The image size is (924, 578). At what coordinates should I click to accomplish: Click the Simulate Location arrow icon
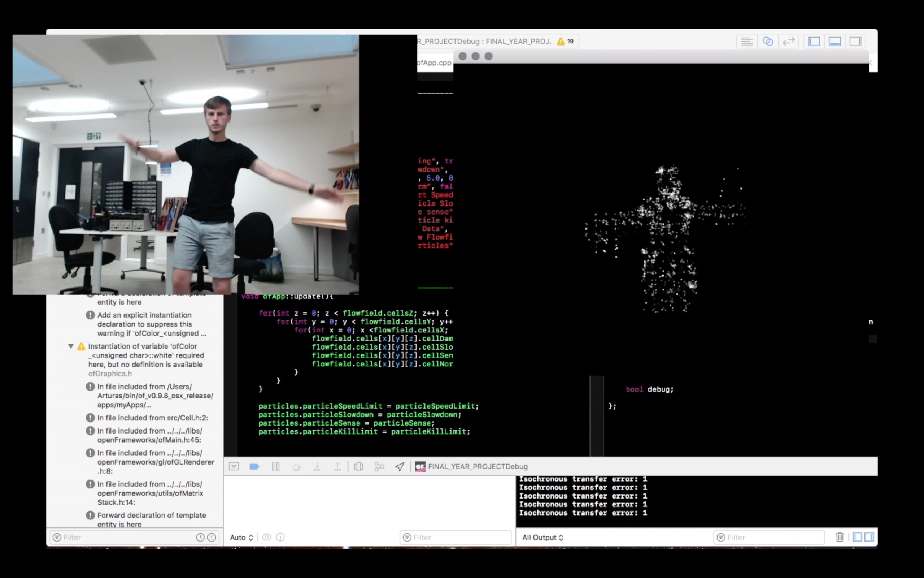400,466
